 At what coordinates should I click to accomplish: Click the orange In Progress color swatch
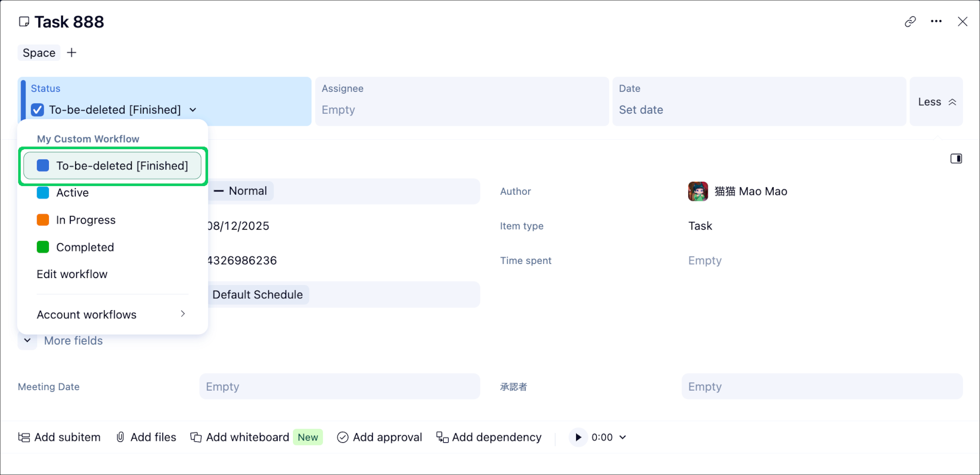pyautogui.click(x=43, y=220)
